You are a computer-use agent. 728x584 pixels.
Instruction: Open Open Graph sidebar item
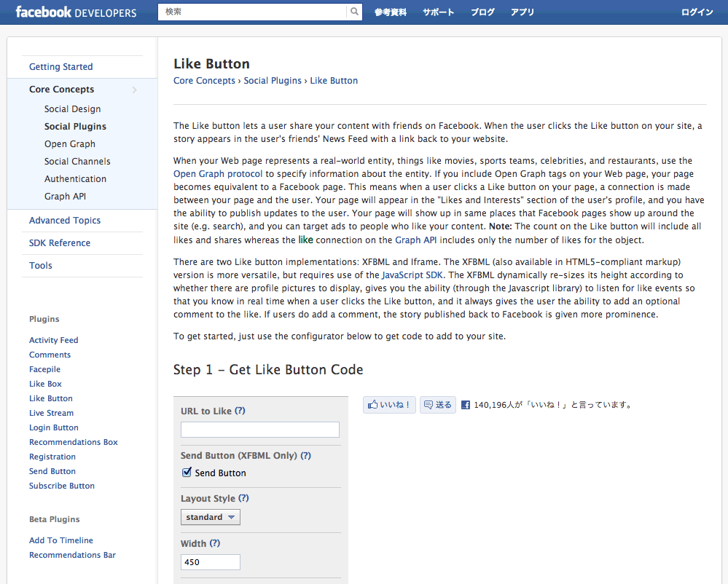point(70,143)
